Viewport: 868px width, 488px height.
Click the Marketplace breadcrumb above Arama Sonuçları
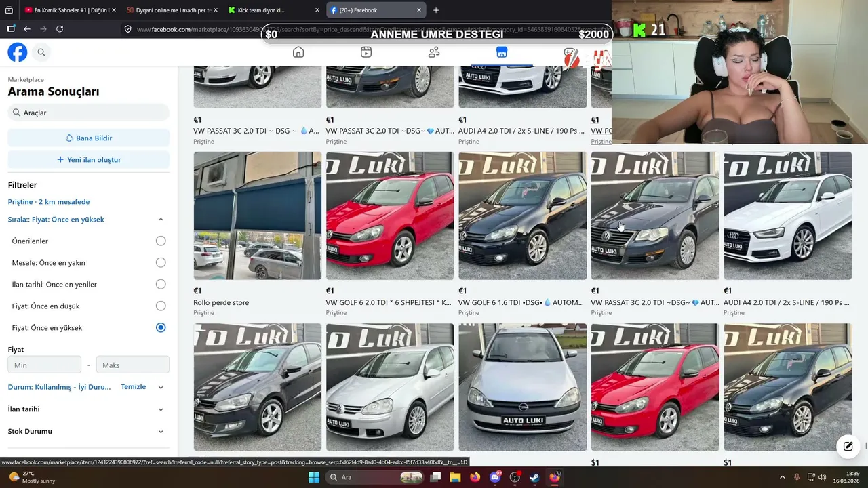[26, 79]
